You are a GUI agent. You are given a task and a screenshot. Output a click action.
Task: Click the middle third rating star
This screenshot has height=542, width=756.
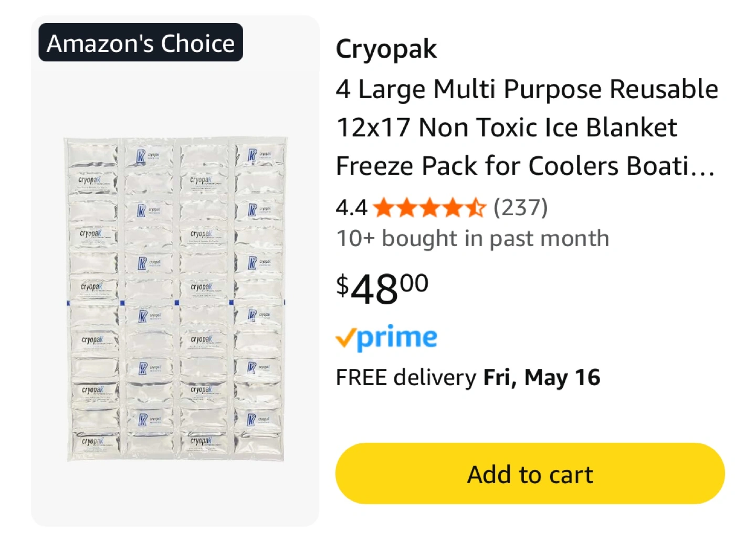(x=430, y=208)
